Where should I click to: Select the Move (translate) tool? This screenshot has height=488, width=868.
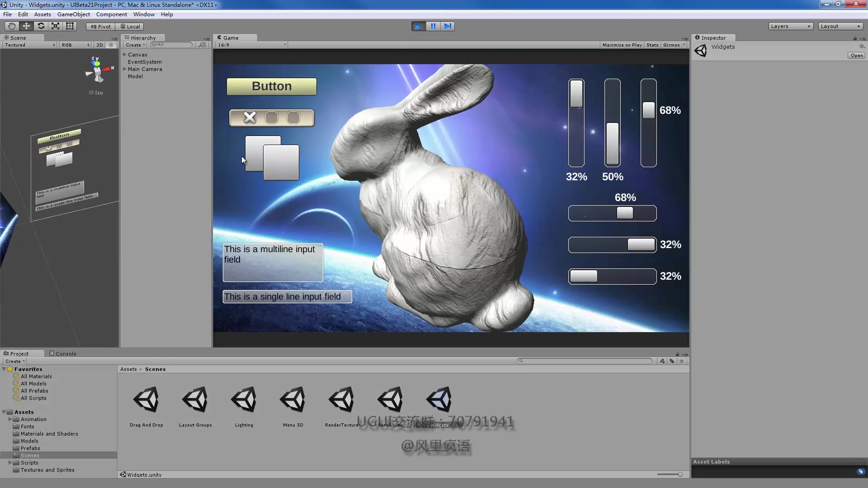tap(26, 26)
